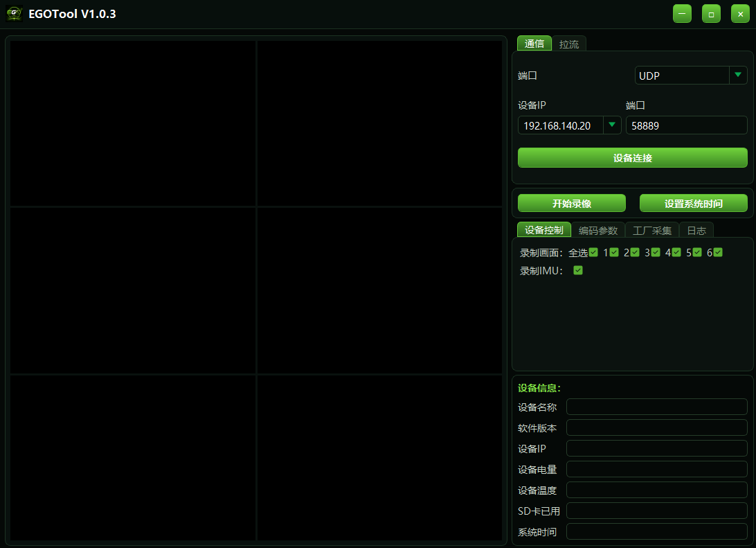Select the top-left video pane
Screen dimensions: 756x548
click(x=133, y=123)
